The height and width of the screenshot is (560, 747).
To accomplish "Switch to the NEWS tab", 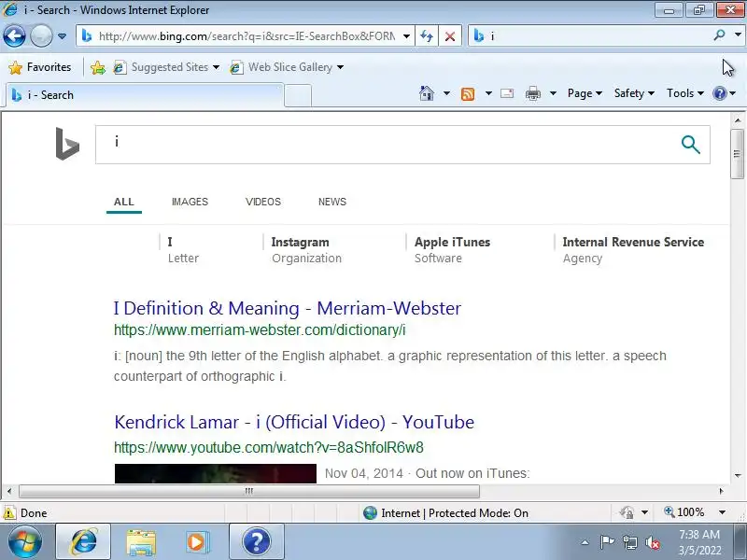I will [x=332, y=202].
